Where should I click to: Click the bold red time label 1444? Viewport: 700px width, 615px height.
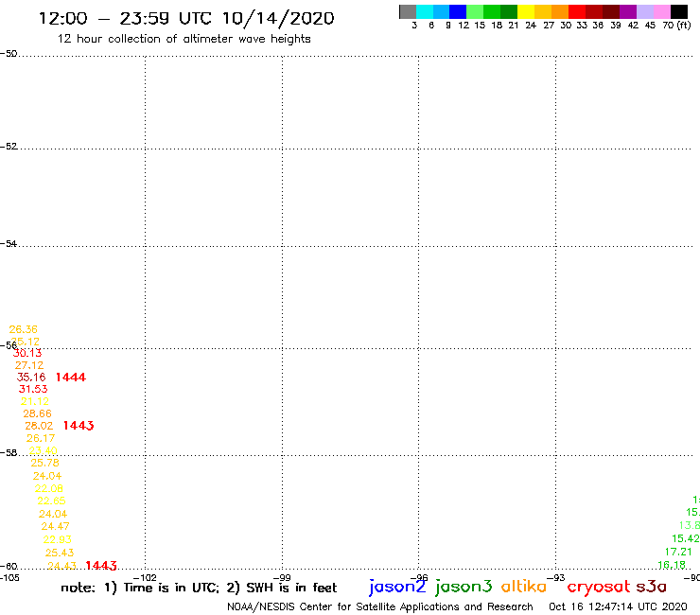71,378
